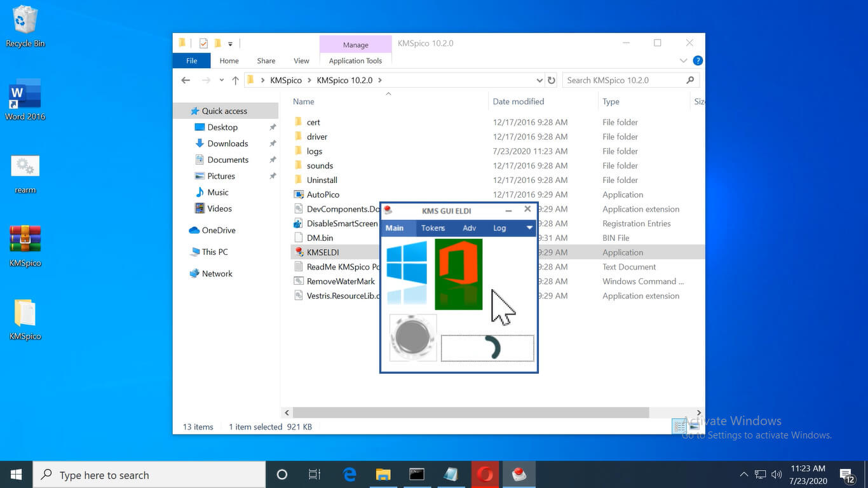Select OneDrive in navigation pane
Viewport: 868px width, 488px height.
point(219,230)
